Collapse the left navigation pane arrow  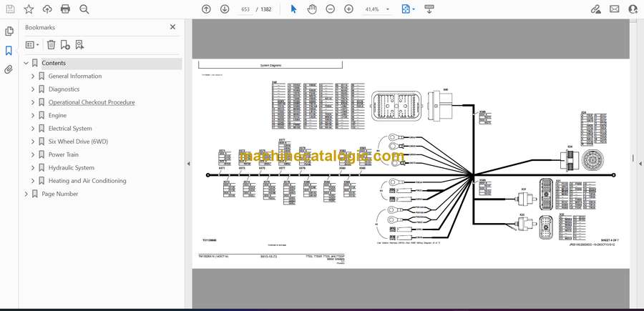click(x=188, y=164)
